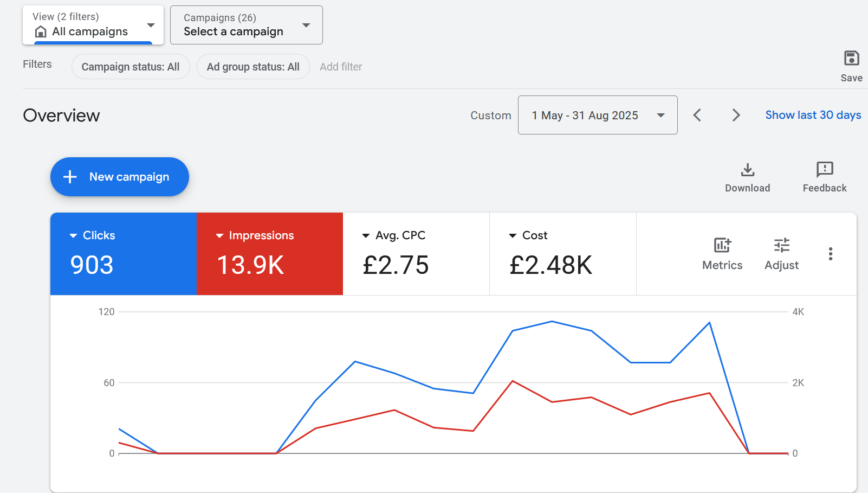
Task: Go to next date range arrow
Action: click(x=736, y=115)
